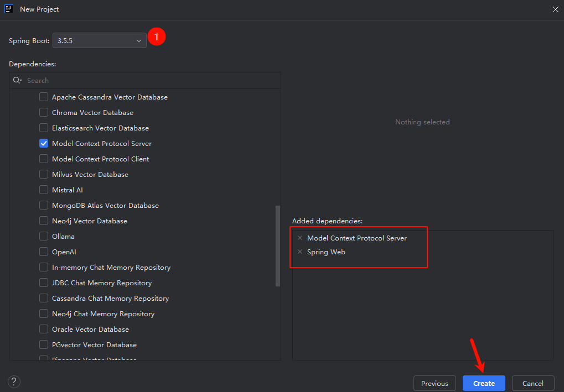The height and width of the screenshot is (392, 564).
Task: Remove Model Context Protocol Server from added dependencies
Action: [x=300, y=238]
